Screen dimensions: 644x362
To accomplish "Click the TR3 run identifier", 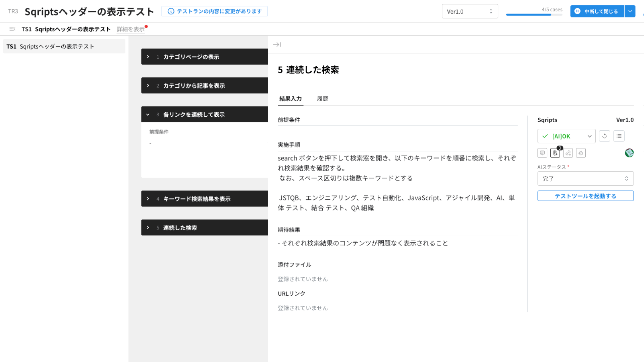I will coord(13,11).
